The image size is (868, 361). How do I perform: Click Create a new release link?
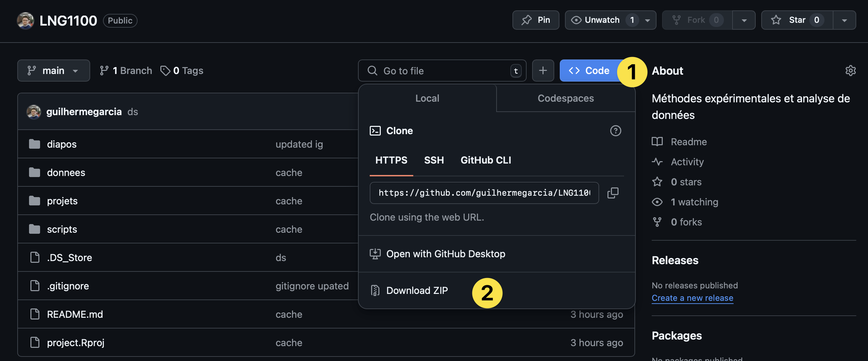click(x=692, y=298)
